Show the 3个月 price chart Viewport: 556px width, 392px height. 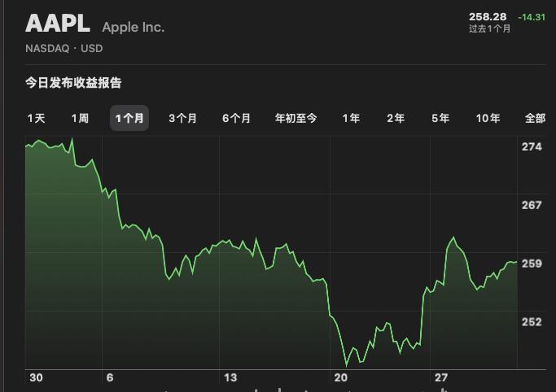pos(182,119)
